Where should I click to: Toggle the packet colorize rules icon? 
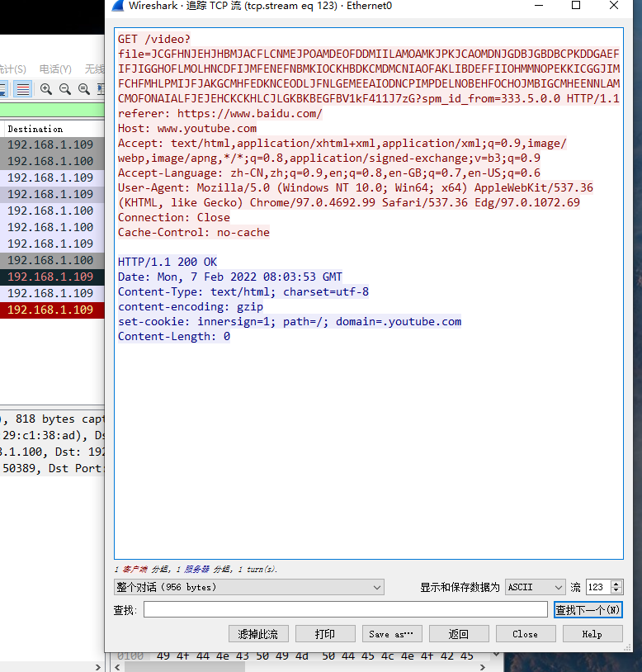(23, 89)
